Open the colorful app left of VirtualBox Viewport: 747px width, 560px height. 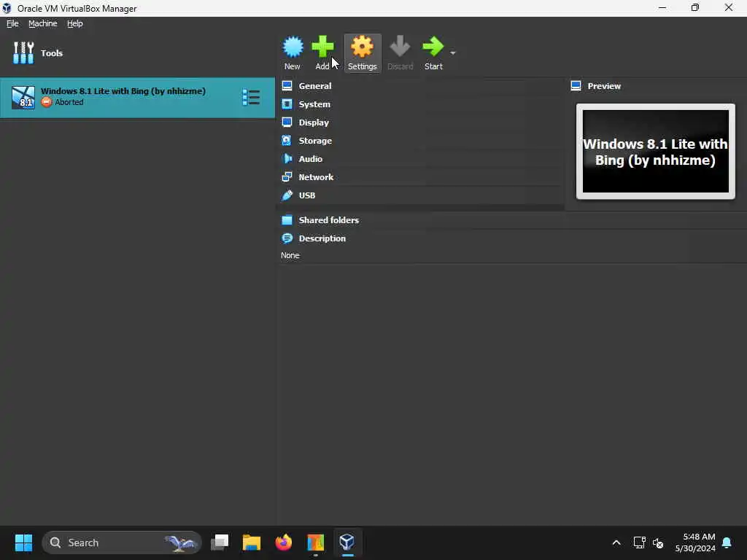pos(315,542)
